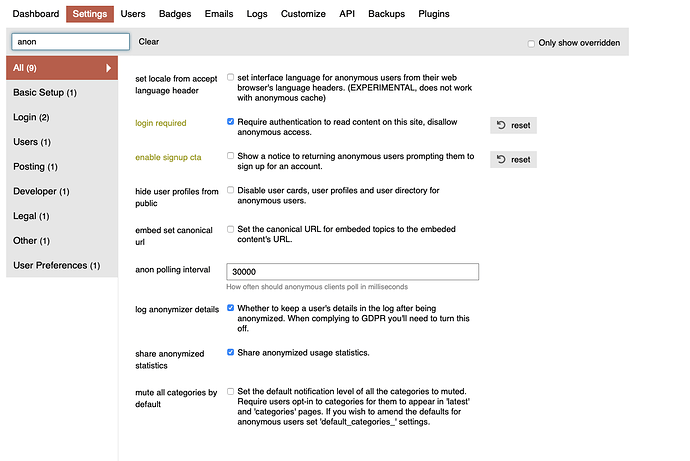The image size is (690, 461).
Task: Uncheck the 'login required' checkbox
Action: coord(230,121)
